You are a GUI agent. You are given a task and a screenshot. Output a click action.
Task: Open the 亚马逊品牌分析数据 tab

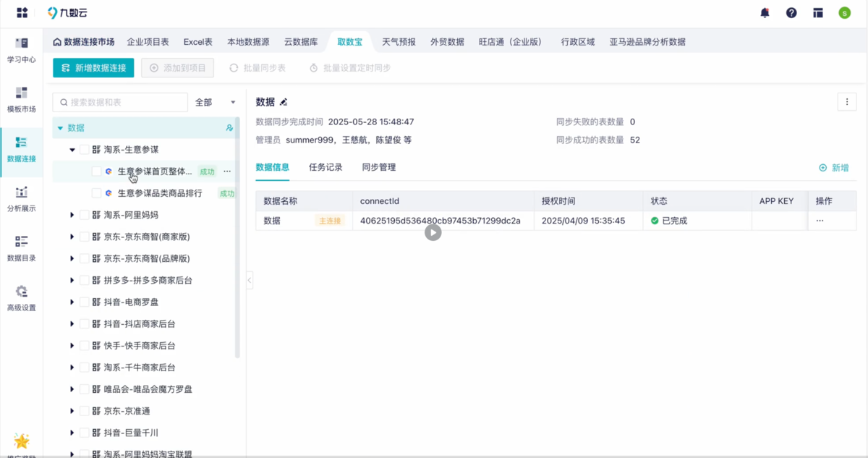coord(647,42)
